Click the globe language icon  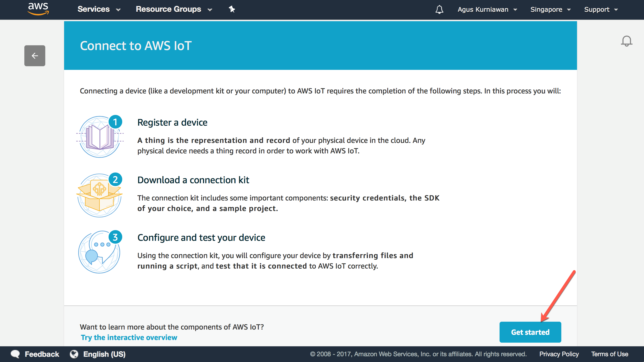[x=74, y=354]
